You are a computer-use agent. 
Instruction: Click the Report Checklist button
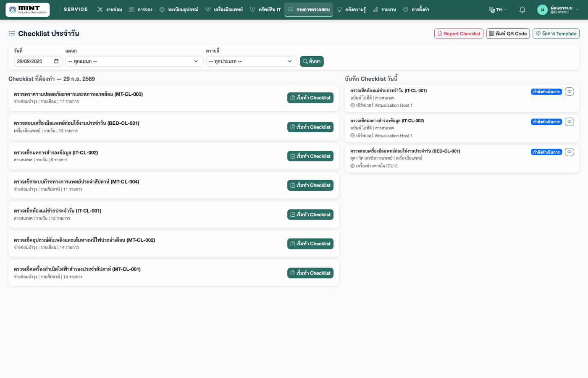[459, 34]
